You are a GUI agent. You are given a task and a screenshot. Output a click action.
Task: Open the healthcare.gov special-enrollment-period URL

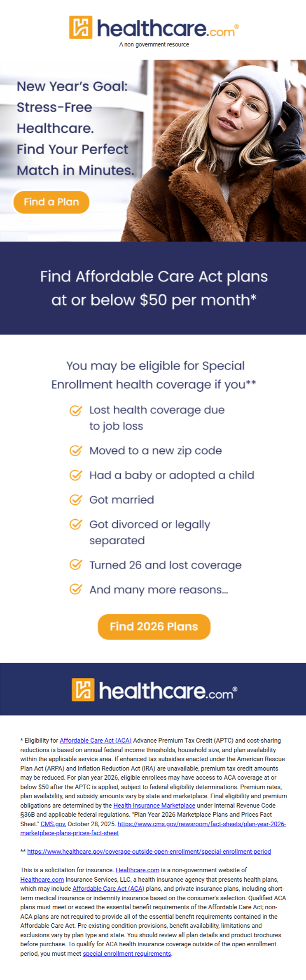[x=149, y=851]
